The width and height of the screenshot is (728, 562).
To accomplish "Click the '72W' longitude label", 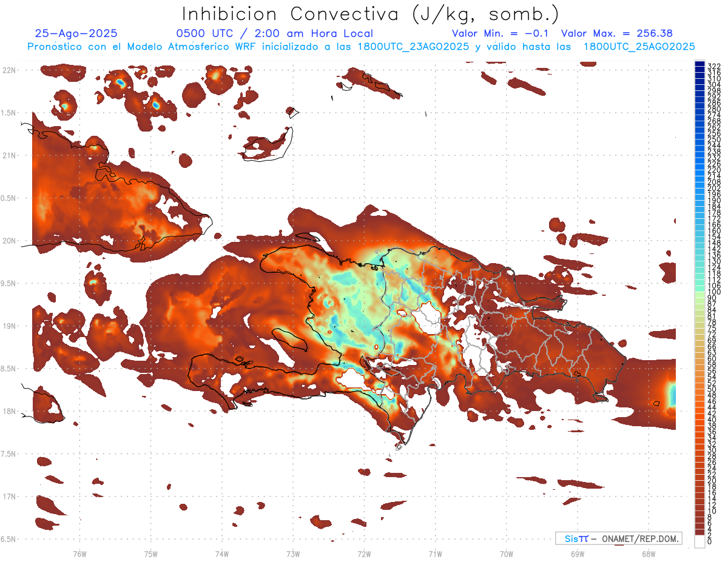I will coord(364,554).
